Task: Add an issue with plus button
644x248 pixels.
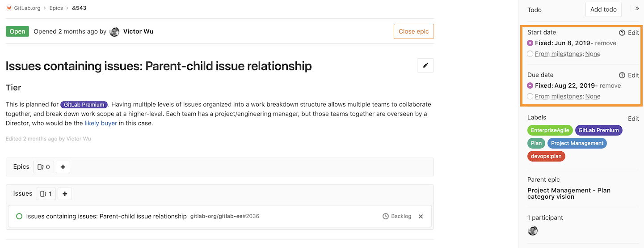Action: 65,194
